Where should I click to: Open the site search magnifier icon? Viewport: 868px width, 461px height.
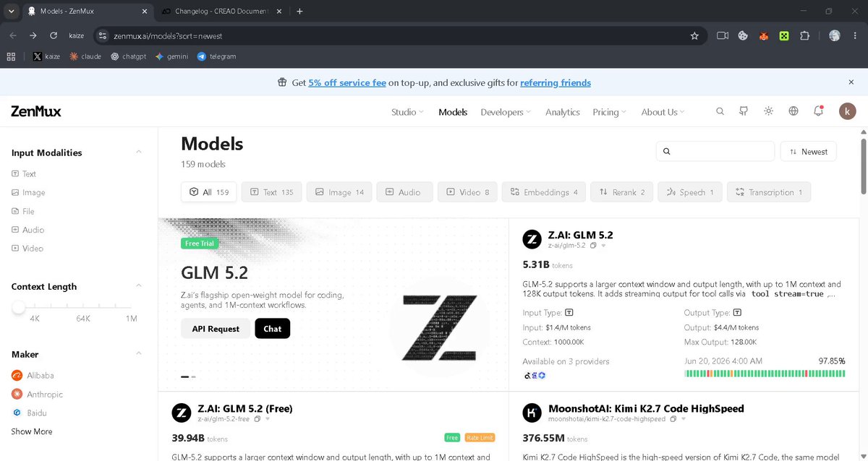click(720, 111)
